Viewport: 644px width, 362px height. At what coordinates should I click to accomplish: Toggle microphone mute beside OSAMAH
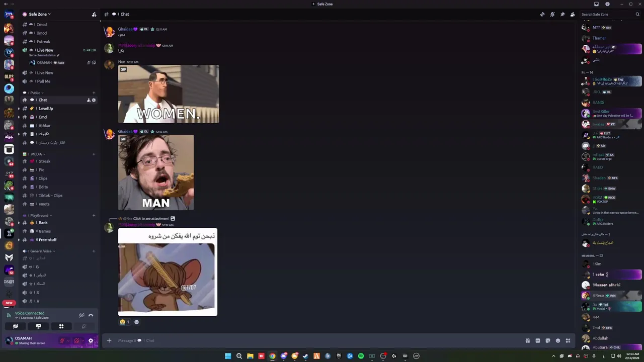point(62,340)
